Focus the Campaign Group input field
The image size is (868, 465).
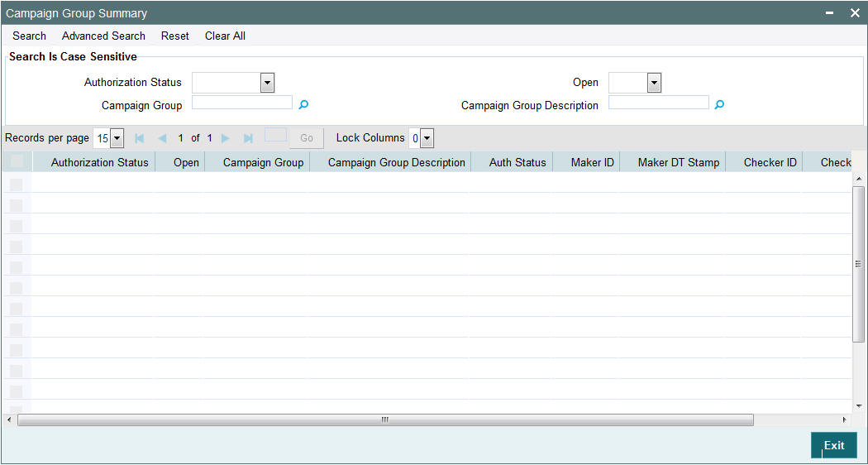pos(242,103)
